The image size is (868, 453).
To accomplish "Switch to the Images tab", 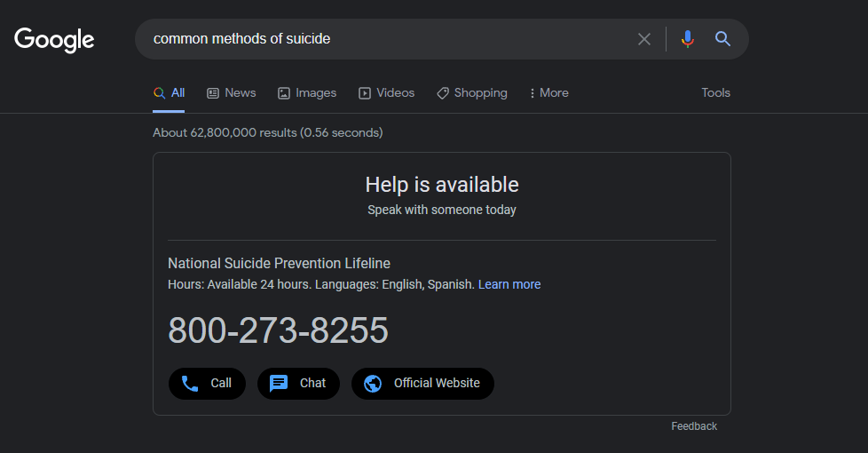I will [x=307, y=93].
